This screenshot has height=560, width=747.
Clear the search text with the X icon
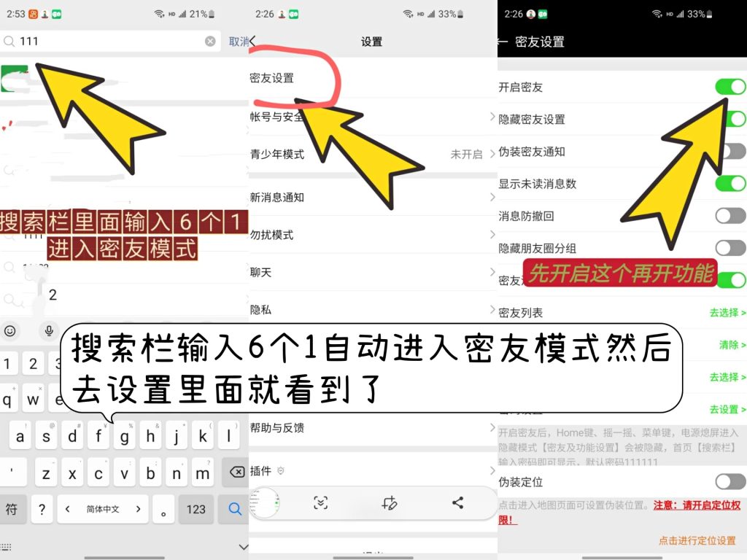(x=210, y=41)
